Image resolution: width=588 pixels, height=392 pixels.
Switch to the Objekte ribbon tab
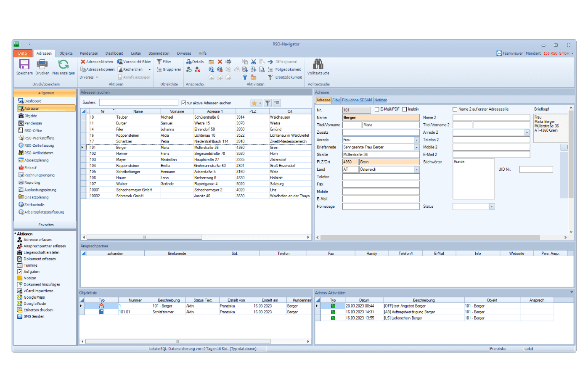pyautogui.click(x=66, y=53)
